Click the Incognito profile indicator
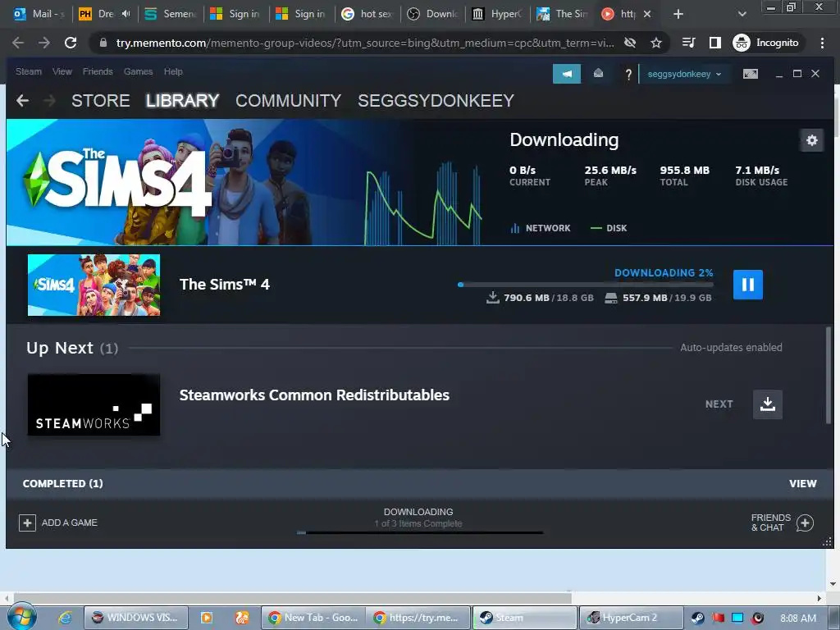 click(765, 43)
